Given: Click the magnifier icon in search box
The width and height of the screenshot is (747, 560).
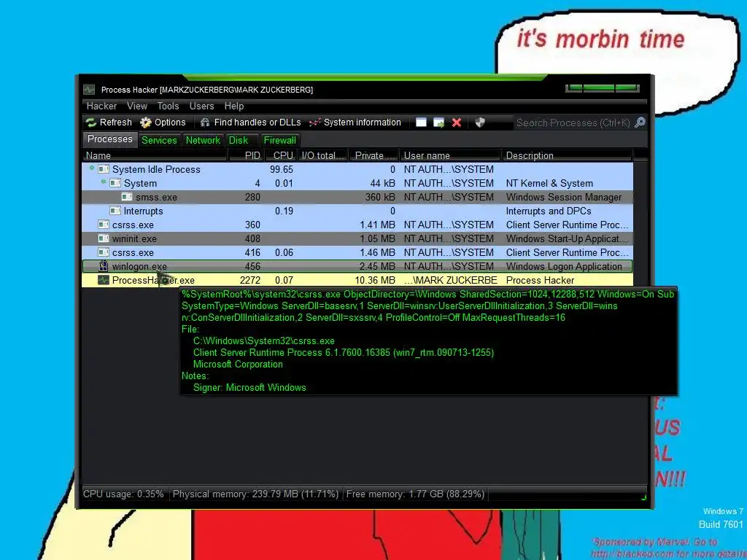Looking at the screenshot, I should coord(640,122).
